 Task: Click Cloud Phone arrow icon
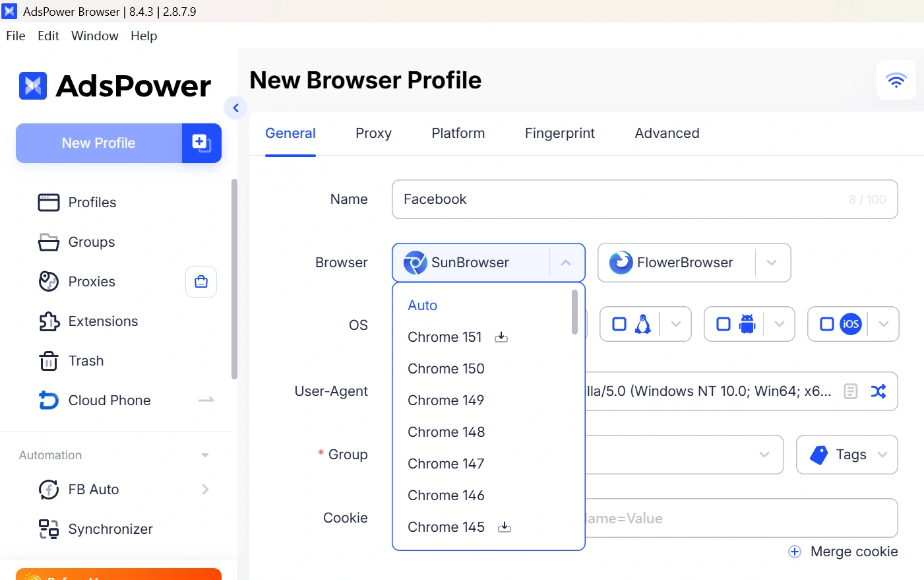(206, 400)
